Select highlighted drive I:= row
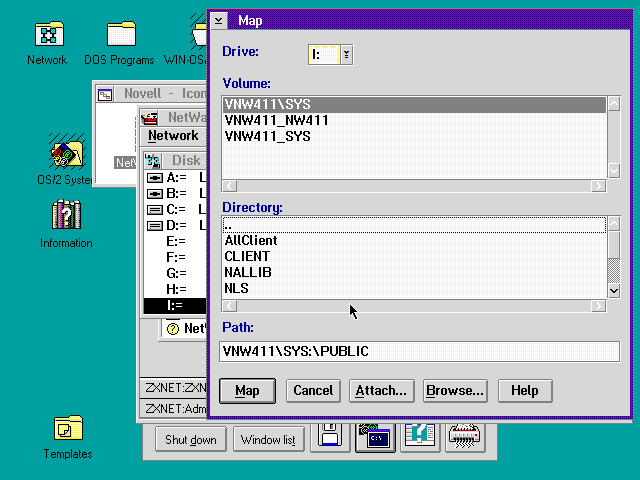This screenshot has height=480, width=640. pyautogui.click(x=176, y=305)
